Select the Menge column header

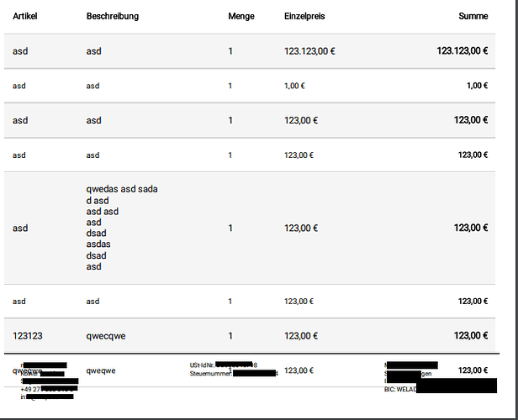pyautogui.click(x=241, y=16)
